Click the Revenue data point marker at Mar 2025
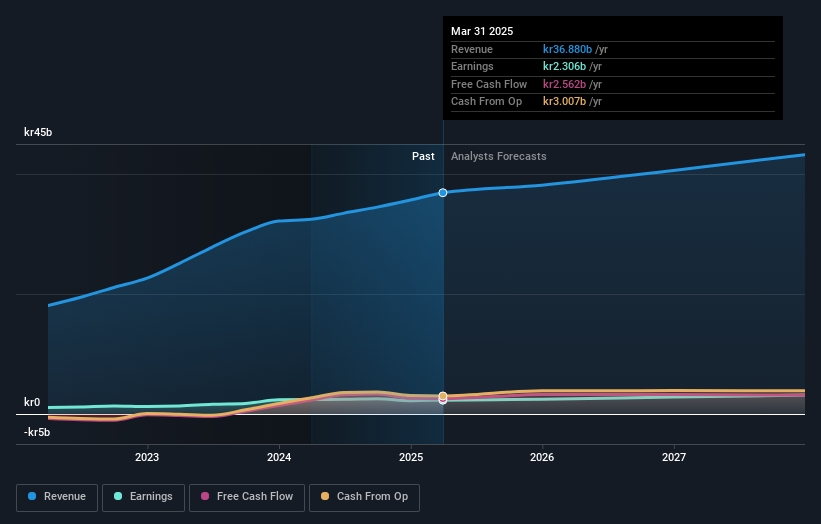 [x=443, y=193]
